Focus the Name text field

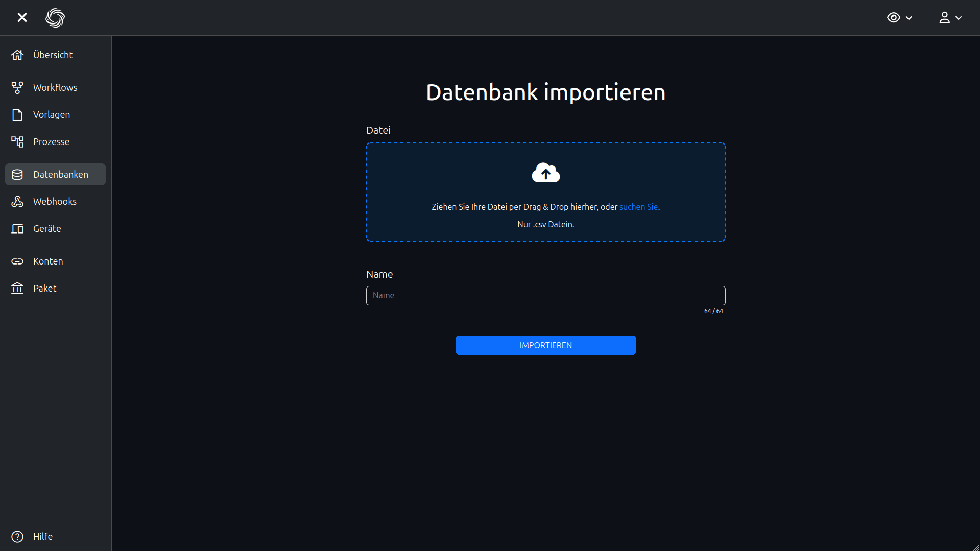[545, 295]
